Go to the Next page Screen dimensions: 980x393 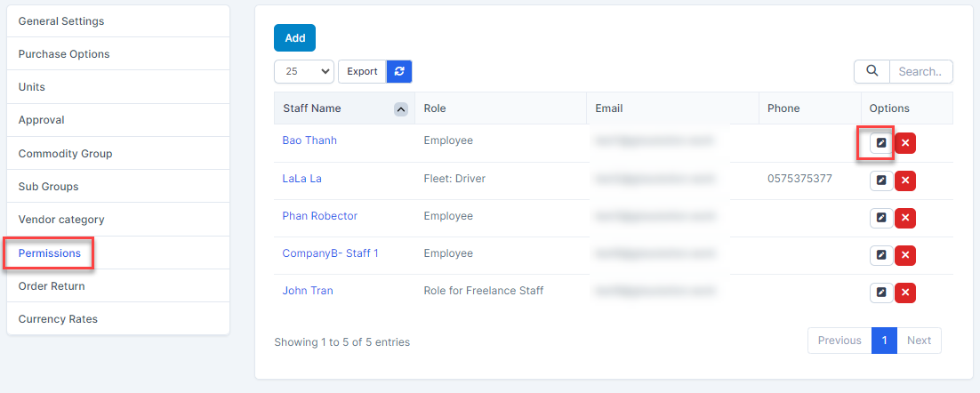click(x=919, y=341)
